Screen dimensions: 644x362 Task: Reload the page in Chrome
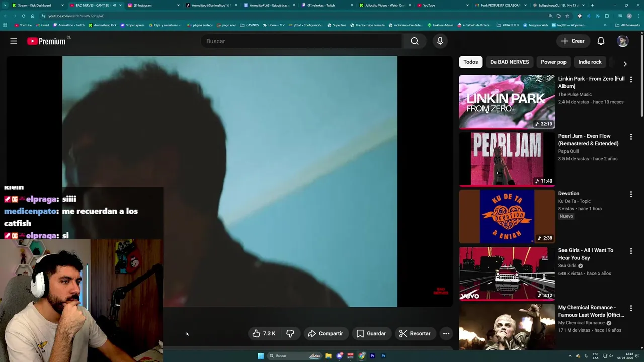point(23,16)
